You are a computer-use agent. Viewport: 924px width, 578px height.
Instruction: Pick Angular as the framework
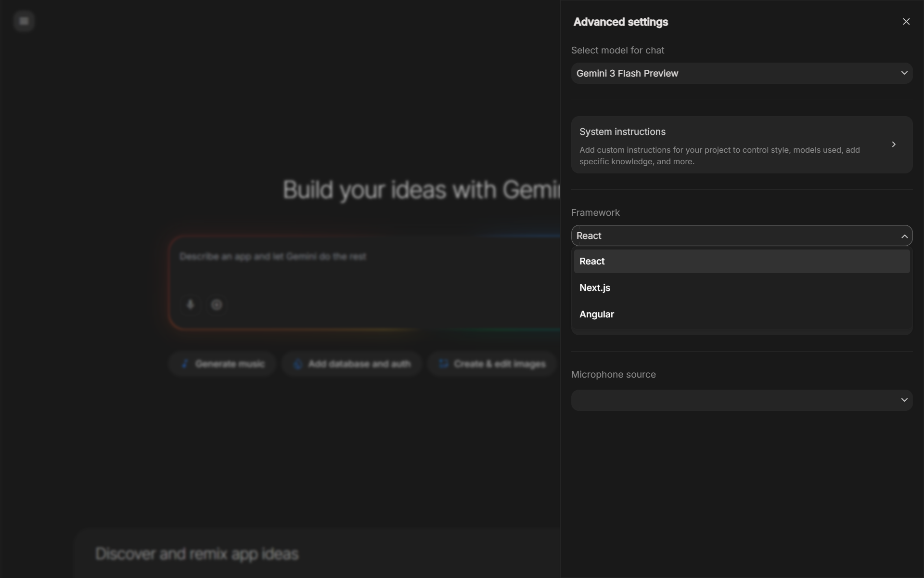742,314
